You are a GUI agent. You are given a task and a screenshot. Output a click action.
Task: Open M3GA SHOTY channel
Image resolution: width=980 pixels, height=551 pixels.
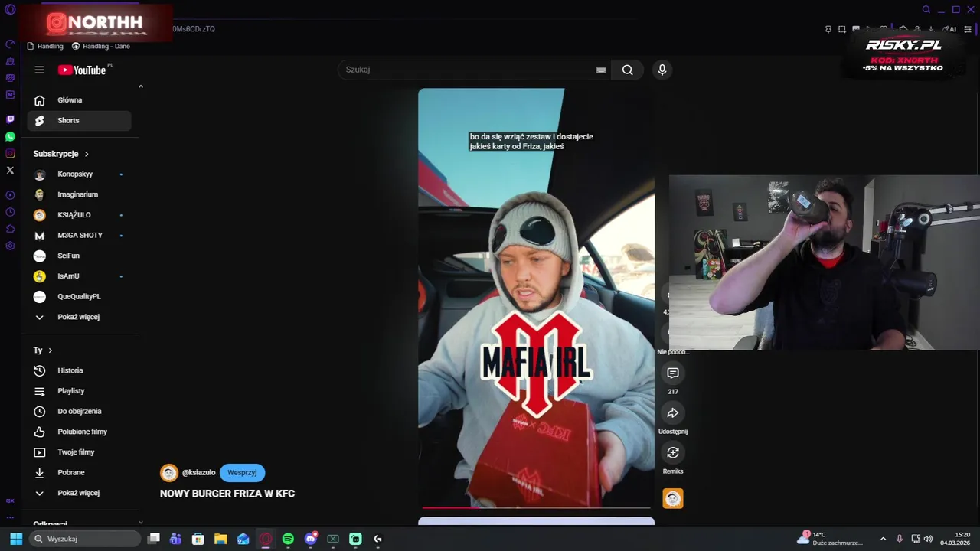tap(80, 236)
